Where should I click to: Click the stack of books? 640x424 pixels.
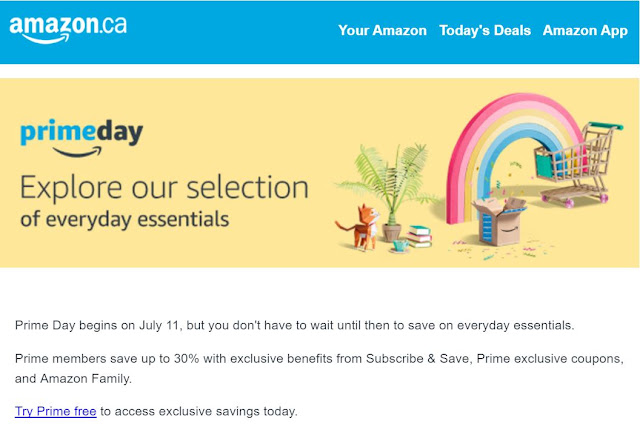tap(419, 237)
